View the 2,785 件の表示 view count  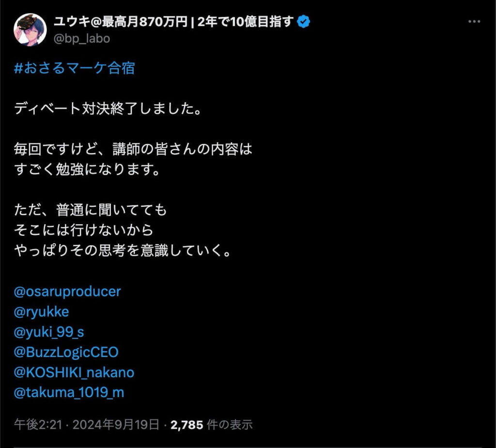[x=212, y=425]
